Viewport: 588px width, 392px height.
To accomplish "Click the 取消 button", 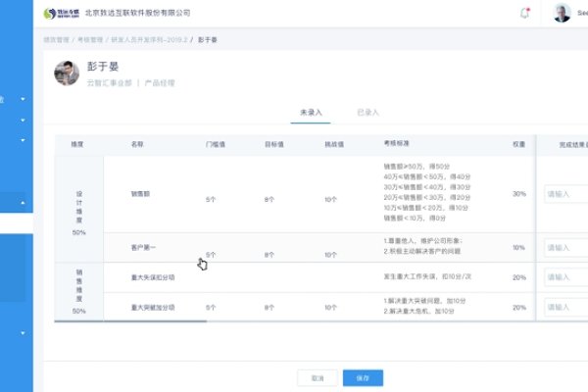I will pos(318,378).
